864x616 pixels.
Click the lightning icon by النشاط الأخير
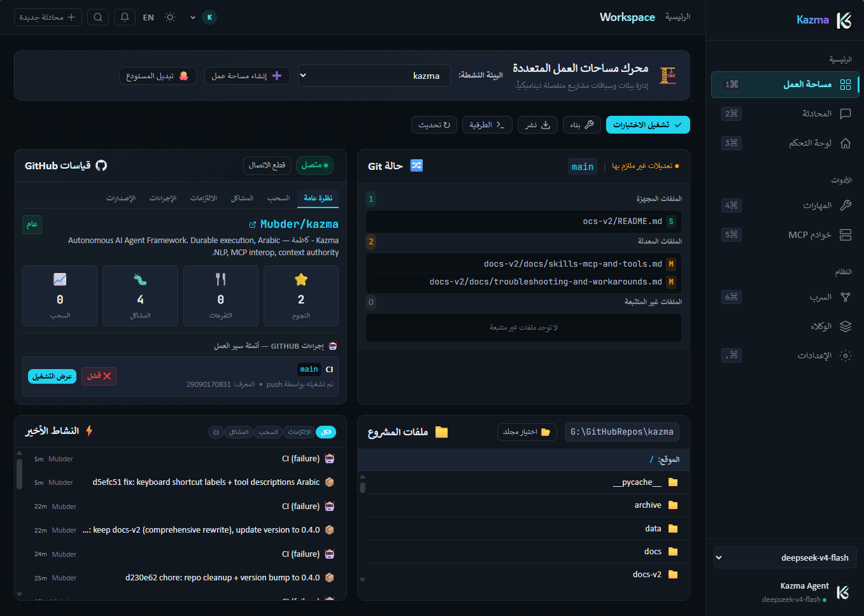(x=89, y=431)
